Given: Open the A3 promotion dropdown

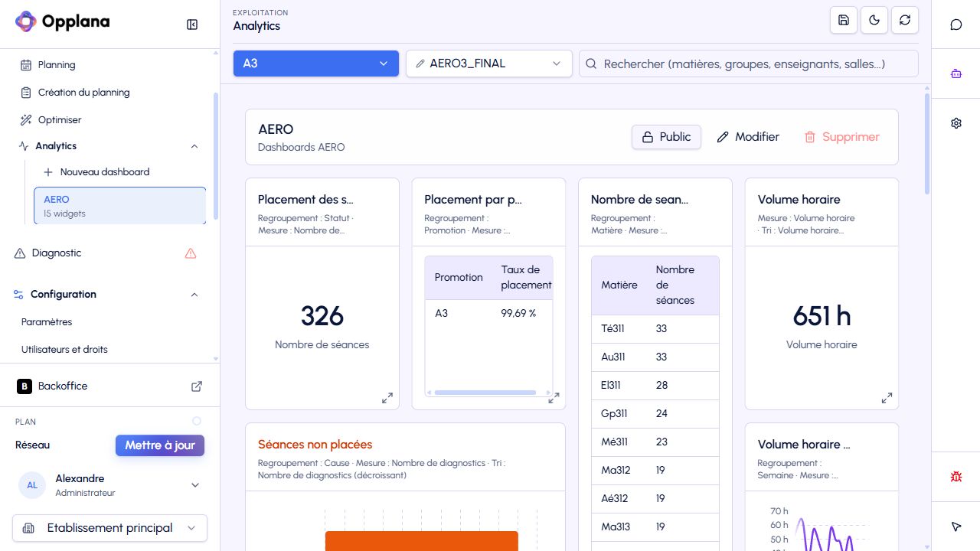Looking at the screenshot, I should pyautogui.click(x=316, y=64).
